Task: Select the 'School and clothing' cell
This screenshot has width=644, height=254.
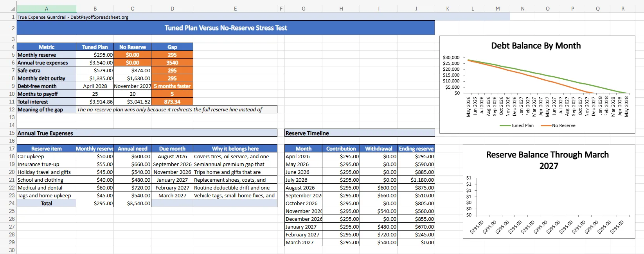Action: pos(47,180)
